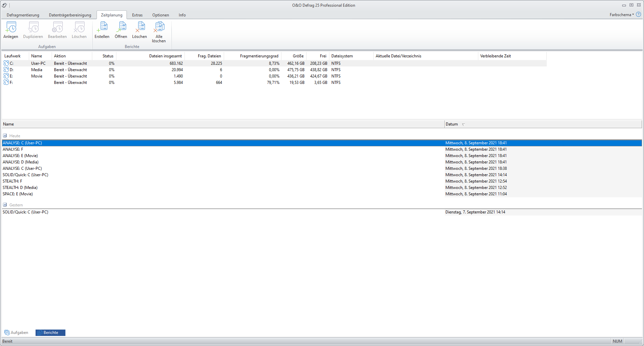This screenshot has width=644, height=346.
Task: Click the Laufwerk column header
Action: [15, 56]
